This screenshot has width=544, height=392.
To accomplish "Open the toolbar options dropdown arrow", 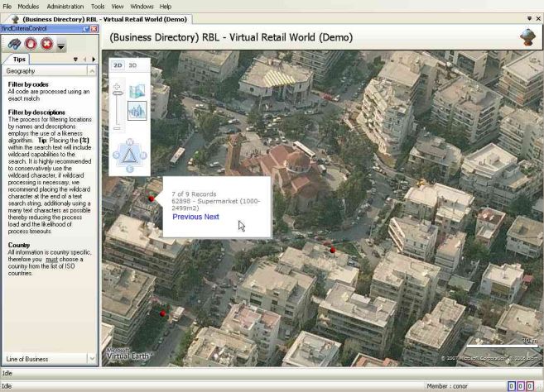I will pos(60,45).
